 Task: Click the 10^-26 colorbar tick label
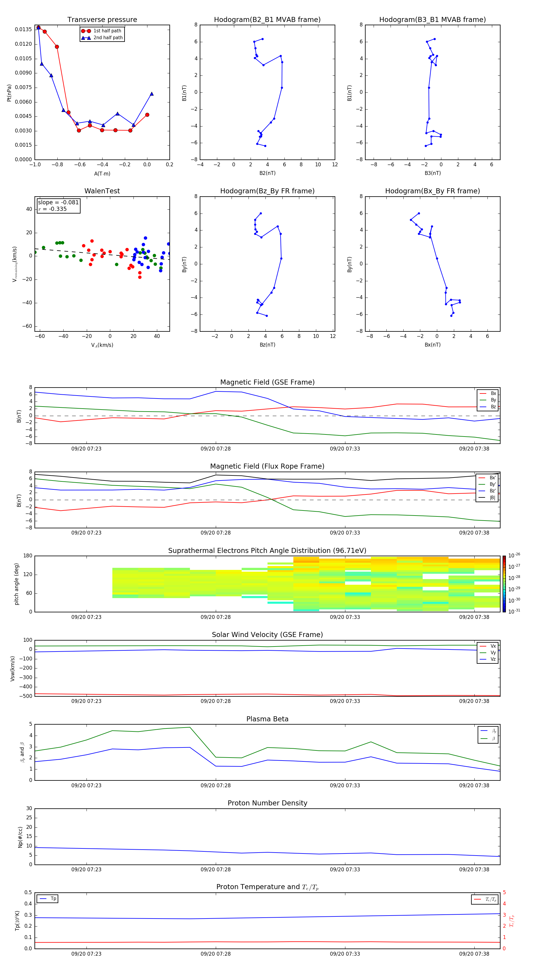[514, 555]
